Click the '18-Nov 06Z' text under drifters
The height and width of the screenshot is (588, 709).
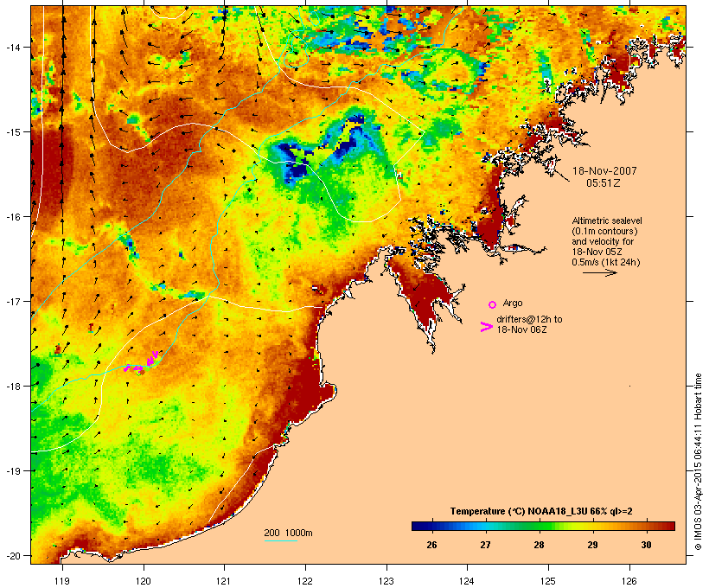click(x=521, y=329)
